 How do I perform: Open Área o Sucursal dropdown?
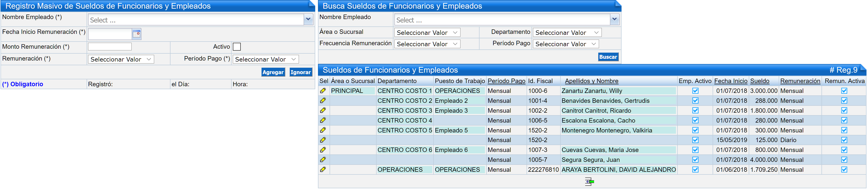[427, 33]
